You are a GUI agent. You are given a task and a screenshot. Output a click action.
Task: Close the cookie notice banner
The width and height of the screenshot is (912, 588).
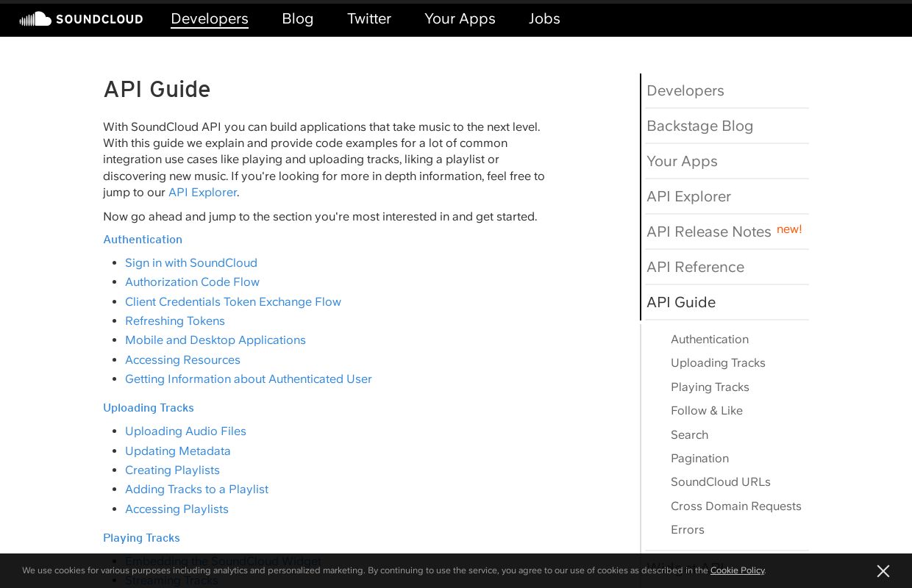[883, 571]
